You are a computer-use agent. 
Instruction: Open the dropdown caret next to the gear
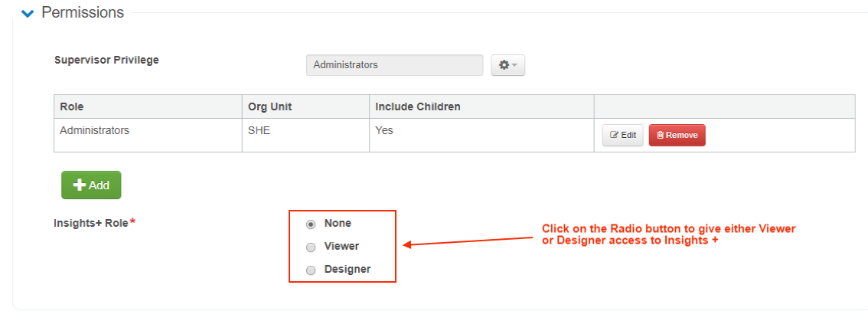click(x=515, y=66)
